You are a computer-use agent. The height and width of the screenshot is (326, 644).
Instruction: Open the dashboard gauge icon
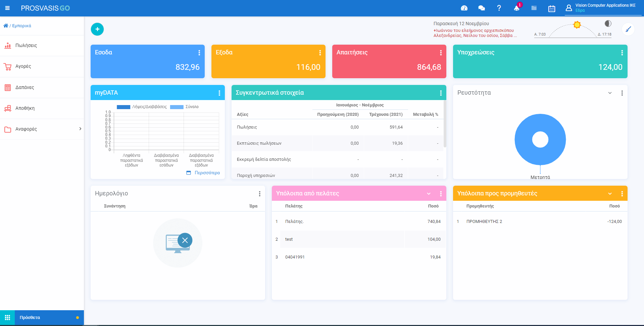click(x=464, y=8)
